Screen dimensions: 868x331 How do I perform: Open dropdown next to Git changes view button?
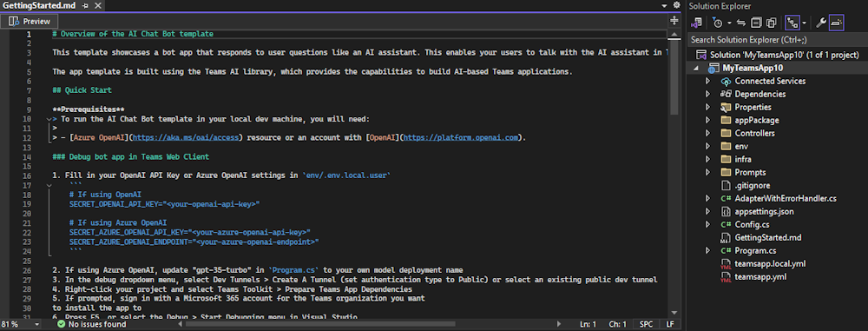click(x=804, y=23)
